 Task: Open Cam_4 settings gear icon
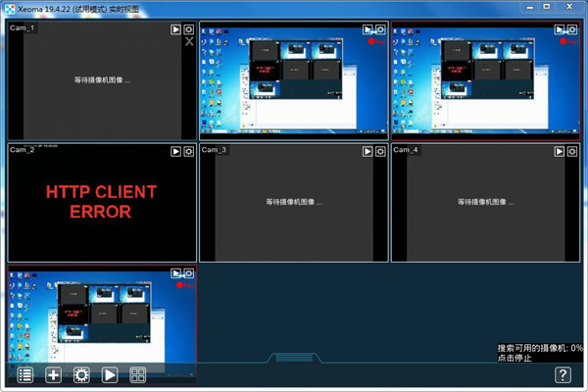[572, 152]
